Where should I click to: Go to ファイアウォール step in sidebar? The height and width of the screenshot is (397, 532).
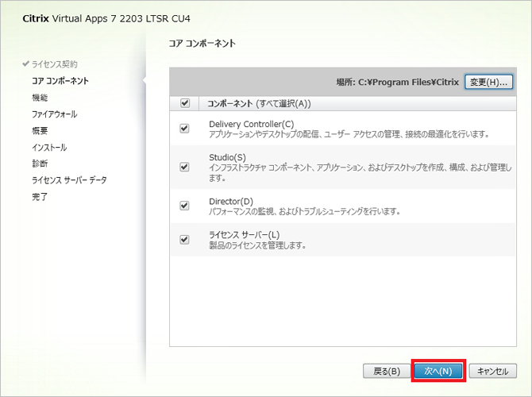click(x=54, y=114)
